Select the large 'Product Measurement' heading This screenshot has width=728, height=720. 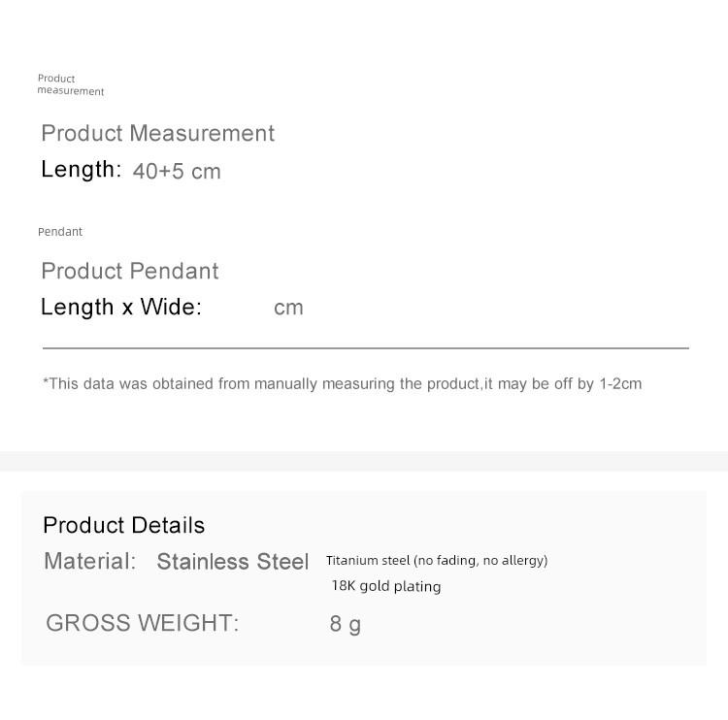click(157, 133)
